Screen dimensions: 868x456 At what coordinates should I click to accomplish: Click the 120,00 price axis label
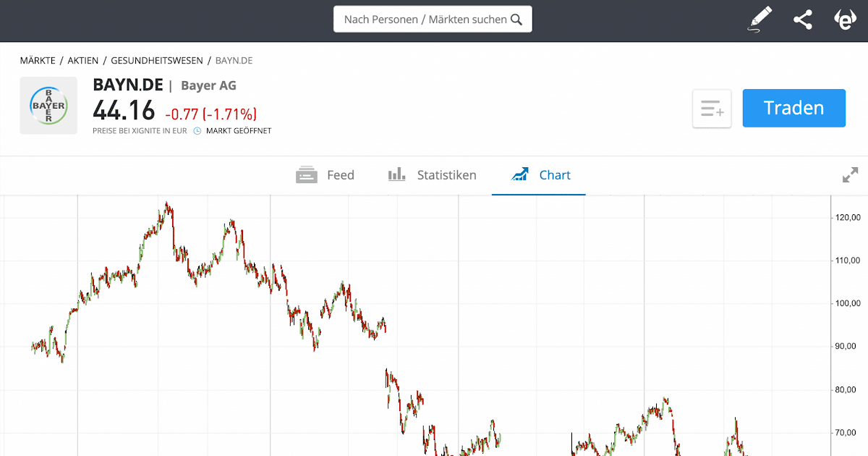[846, 217]
